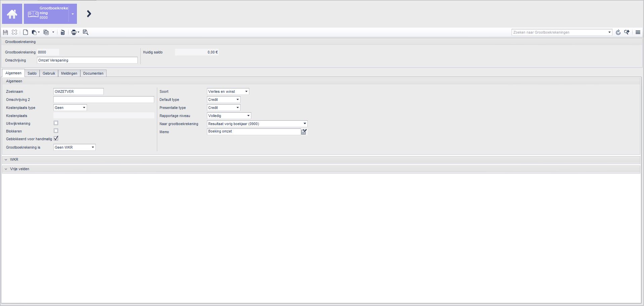The image size is (644, 306).
Task: Click the Huidig saldo value 0,00 €
Action: pyautogui.click(x=197, y=52)
